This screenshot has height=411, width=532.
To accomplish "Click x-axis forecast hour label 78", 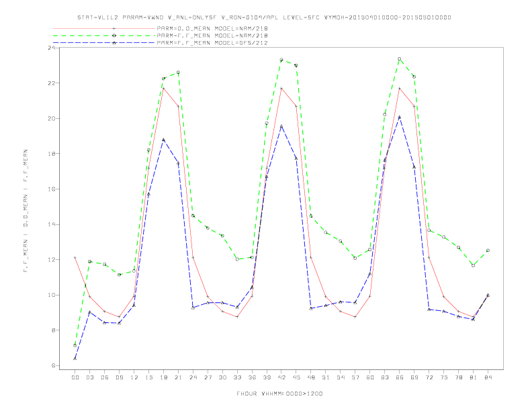I will [x=458, y=377].
